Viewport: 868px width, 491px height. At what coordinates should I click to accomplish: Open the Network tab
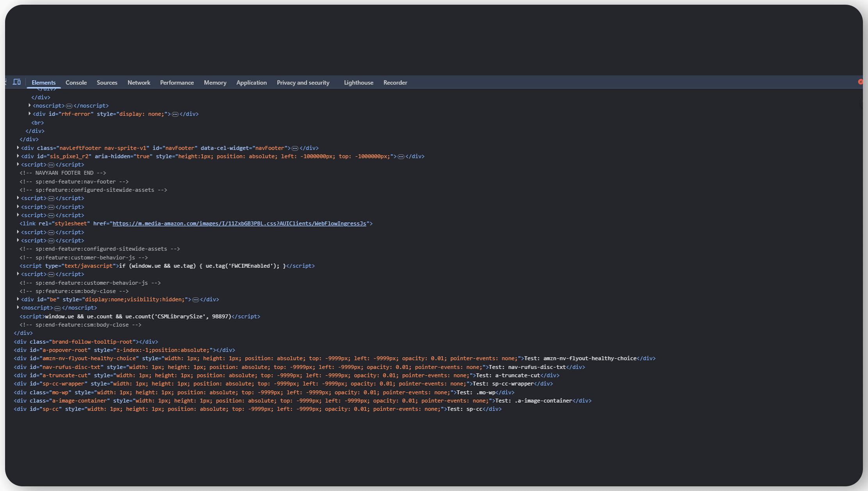tap(139, 82)
